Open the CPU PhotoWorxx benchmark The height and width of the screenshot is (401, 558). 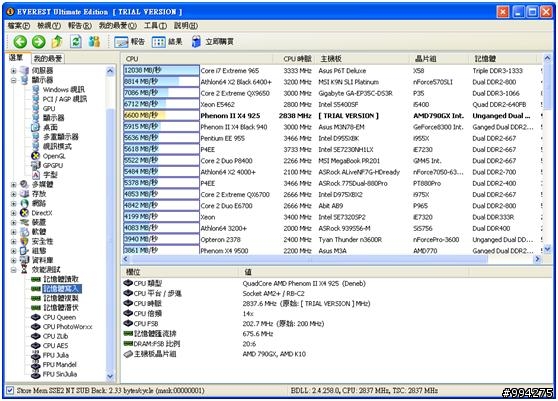click(x=67, y=327)
